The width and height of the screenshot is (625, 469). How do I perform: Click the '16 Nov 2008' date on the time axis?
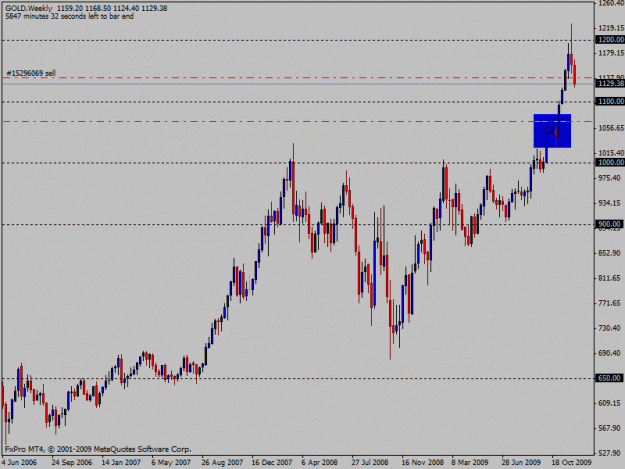coord(423,463)
